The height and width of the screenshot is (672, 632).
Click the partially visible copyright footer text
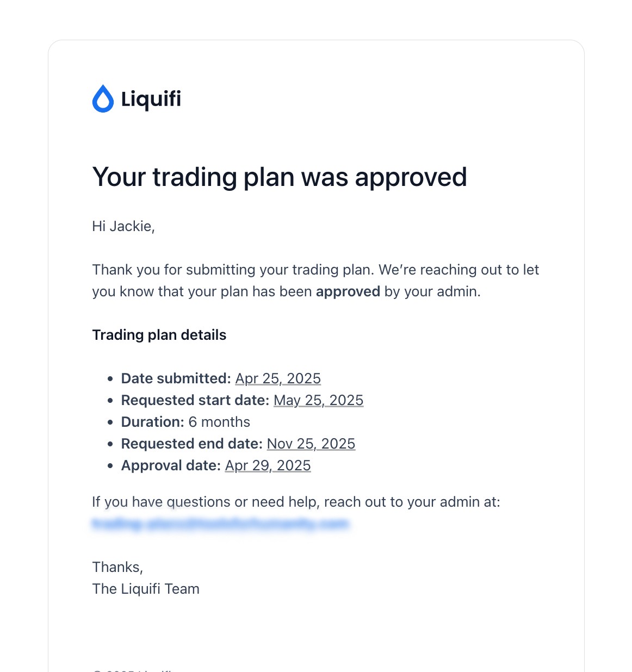coord(133,670)
